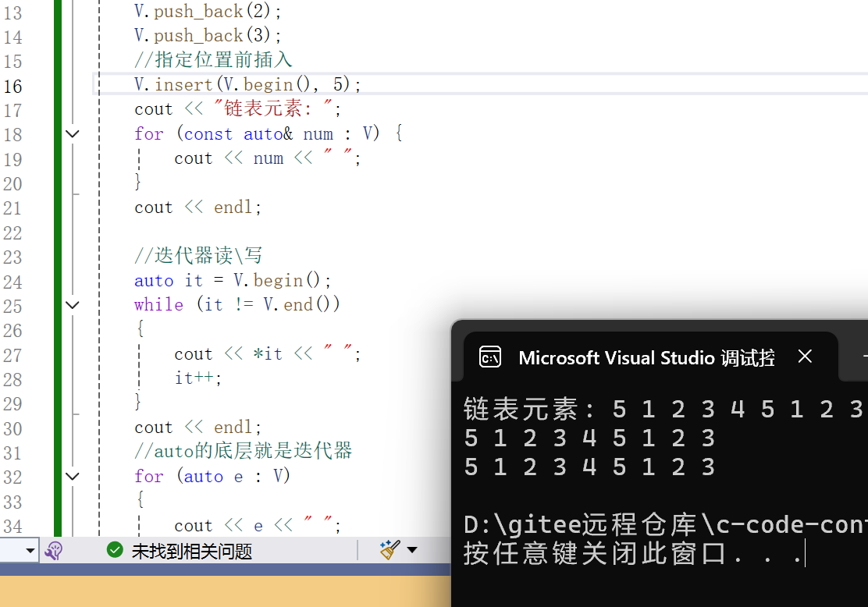The height and width of the screenshot is (607, 868).
Task: Open the code cleanup broom icon
Action: tap(390, 550)
